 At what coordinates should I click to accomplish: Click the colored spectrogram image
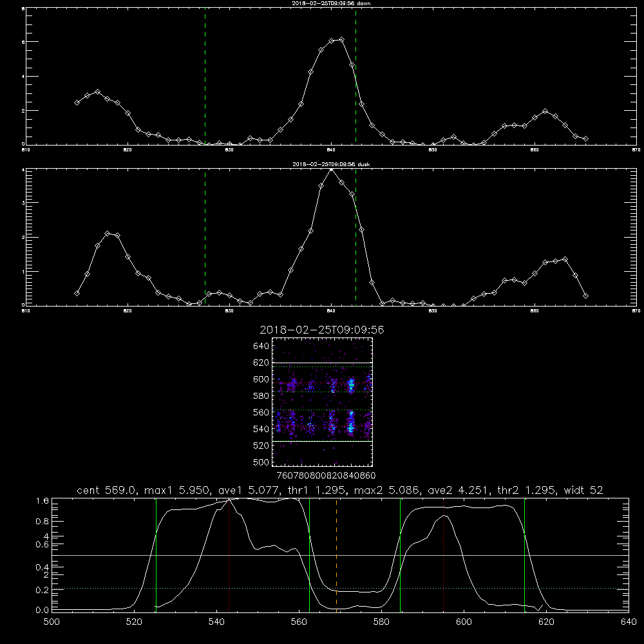322,402
